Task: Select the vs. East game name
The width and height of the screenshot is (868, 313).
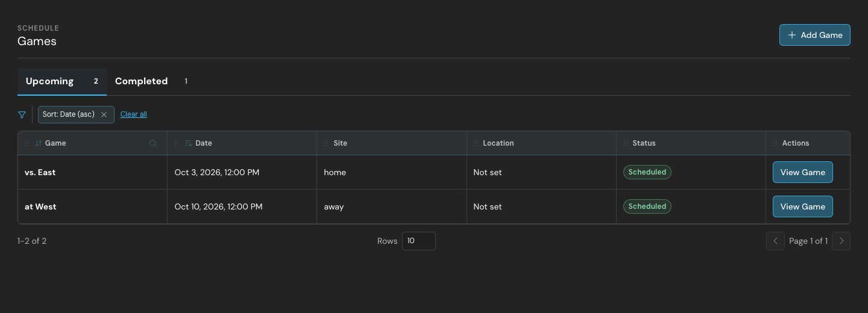Action: click(40, 172)
